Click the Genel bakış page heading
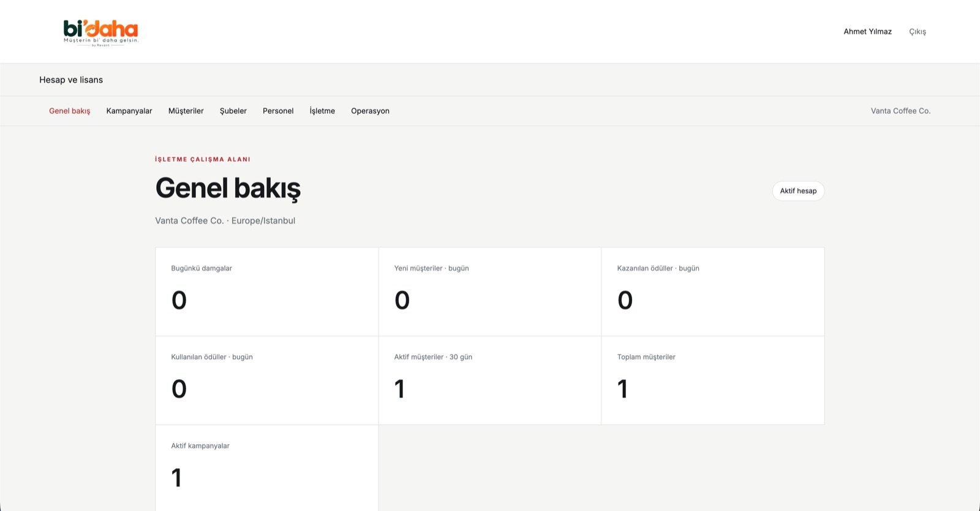980x511 pixels. (x=228, y=188)
